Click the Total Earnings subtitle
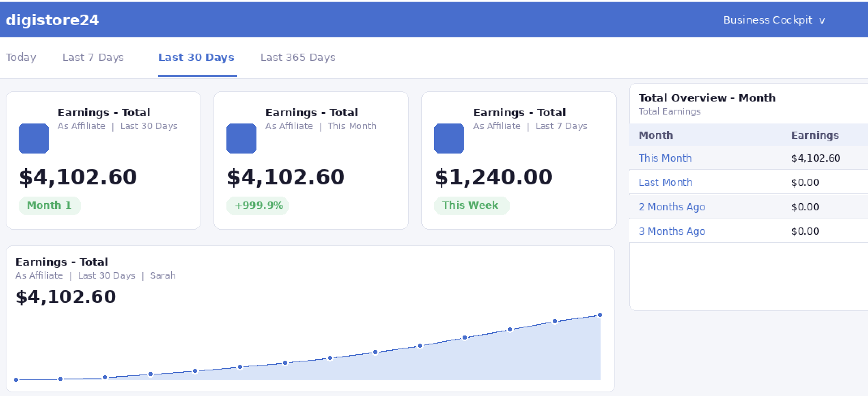 click(670, 112)
